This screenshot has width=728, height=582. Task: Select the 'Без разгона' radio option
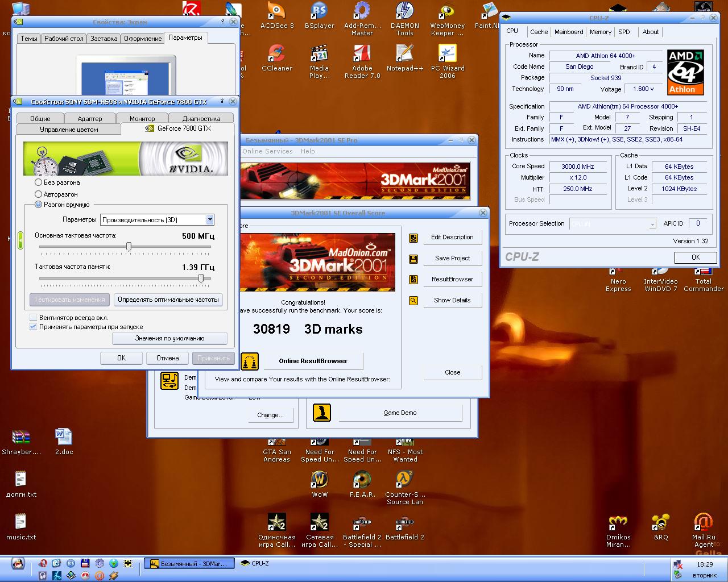click(39, 182)
